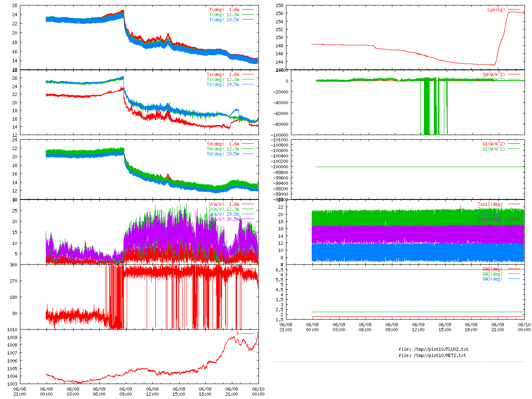
Task: Click the T(deg) 12.3m legend label
Action: tap(224, 15)
